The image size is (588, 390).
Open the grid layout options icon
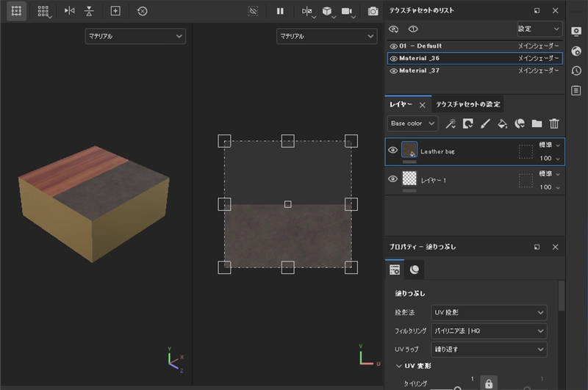[43, 11]
